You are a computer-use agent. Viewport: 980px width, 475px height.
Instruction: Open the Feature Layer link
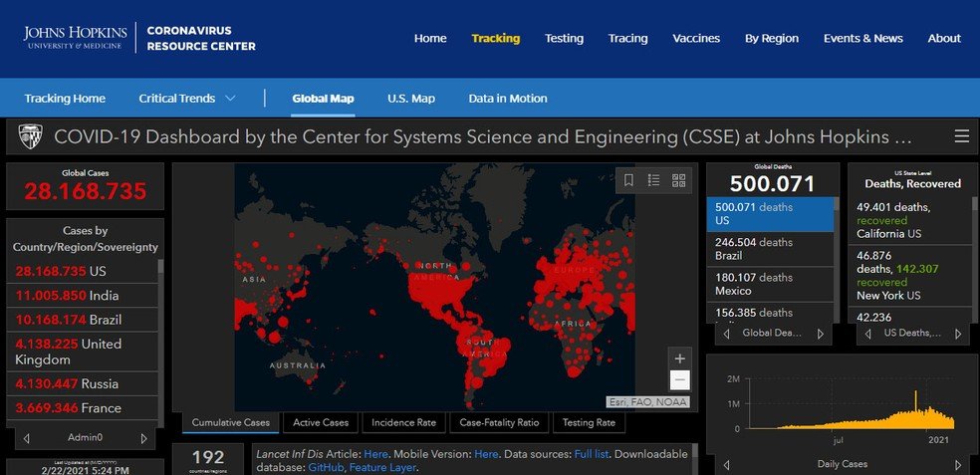coord(382,467)
